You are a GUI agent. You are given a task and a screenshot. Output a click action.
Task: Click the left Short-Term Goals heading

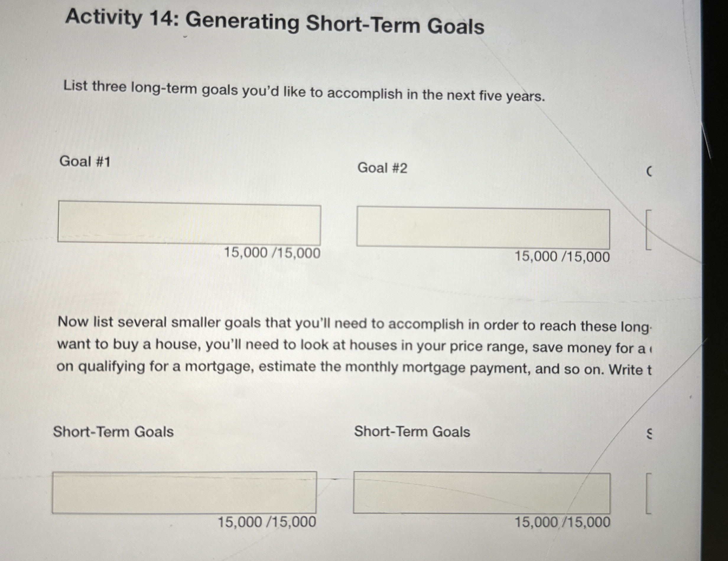tap(113, 432)
